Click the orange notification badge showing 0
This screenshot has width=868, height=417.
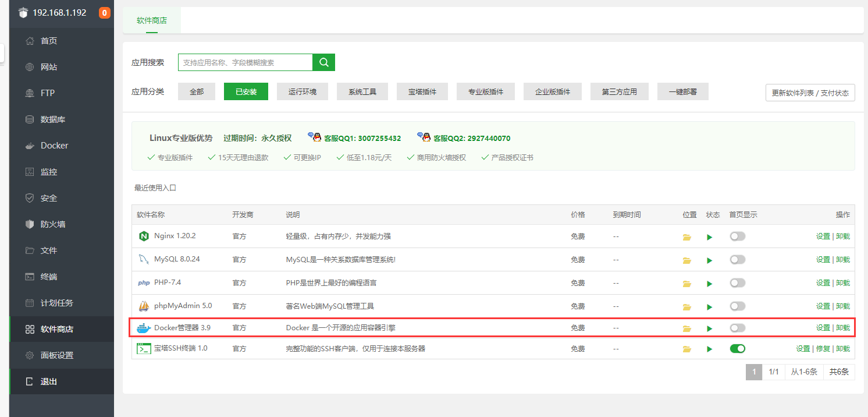105,13
